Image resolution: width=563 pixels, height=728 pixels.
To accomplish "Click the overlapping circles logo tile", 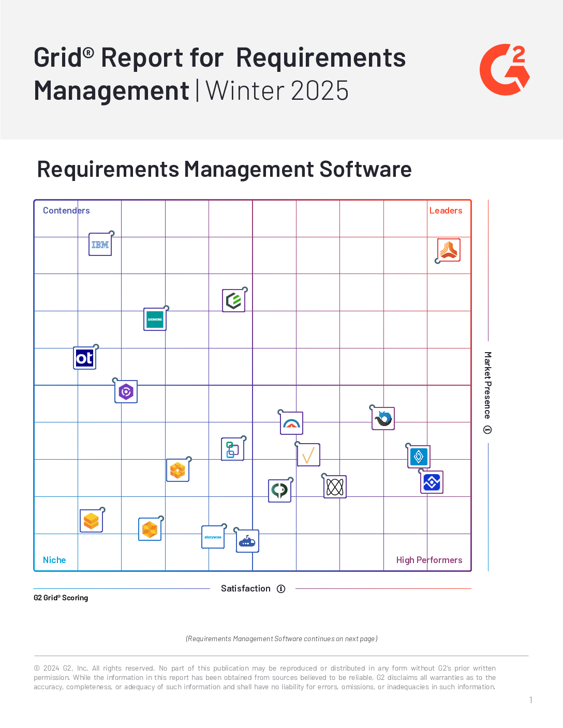I will coord(335,487).
